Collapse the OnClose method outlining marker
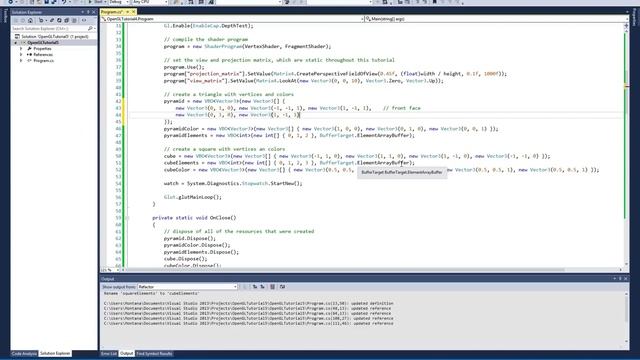Image resolution: width=640 pixels, height=360 pixels. pos(127,218)
